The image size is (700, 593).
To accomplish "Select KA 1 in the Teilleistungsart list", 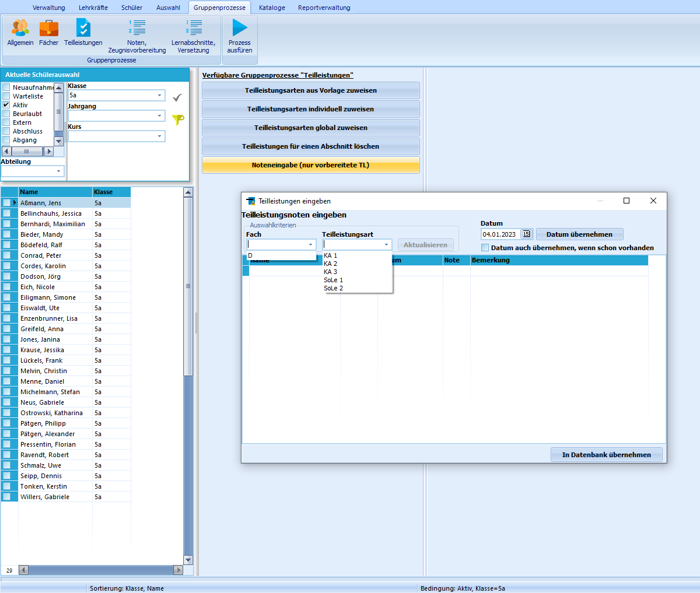I will [358, 255].
